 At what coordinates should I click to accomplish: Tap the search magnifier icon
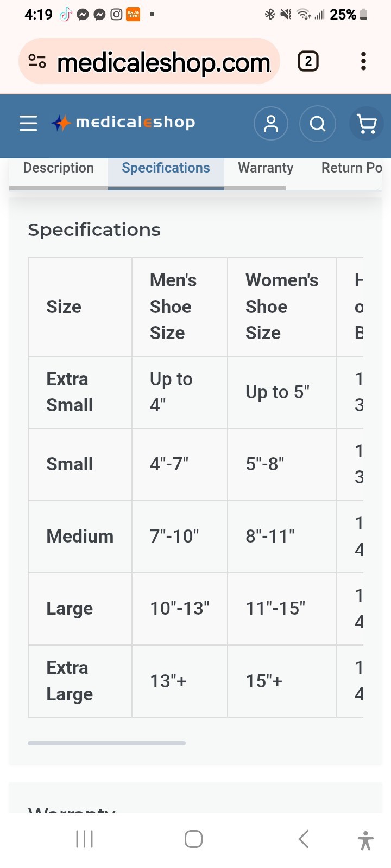(318, 124)
